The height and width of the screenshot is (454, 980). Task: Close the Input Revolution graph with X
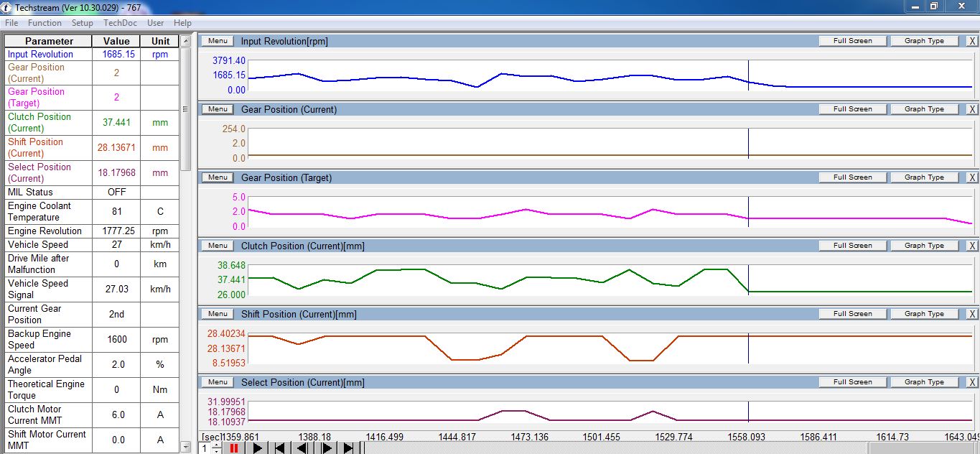(971, 41)
